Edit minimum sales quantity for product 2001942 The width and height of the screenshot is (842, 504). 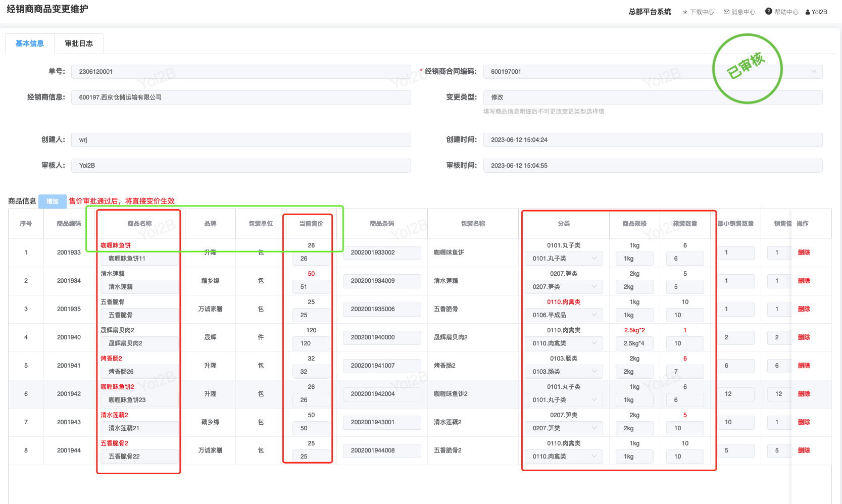pos(735,394)
